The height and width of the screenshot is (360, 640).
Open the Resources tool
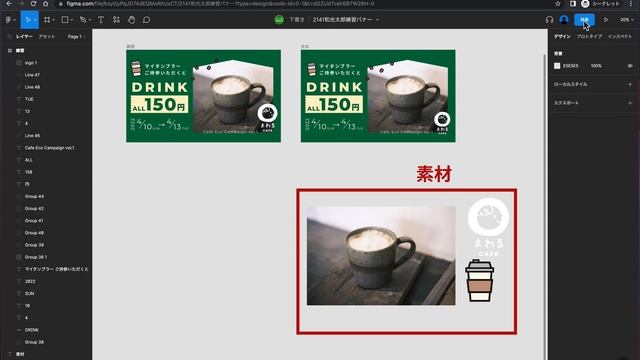point(116,20)
